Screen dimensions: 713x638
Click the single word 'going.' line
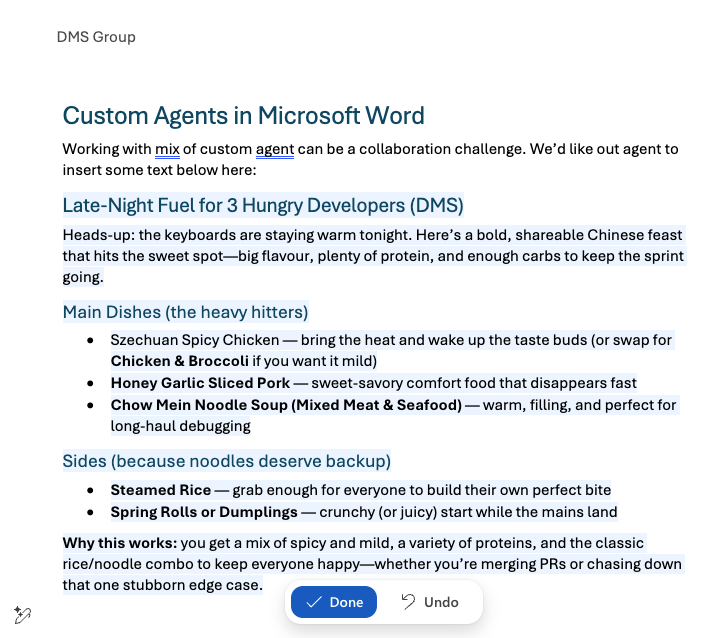pos(83,277)
